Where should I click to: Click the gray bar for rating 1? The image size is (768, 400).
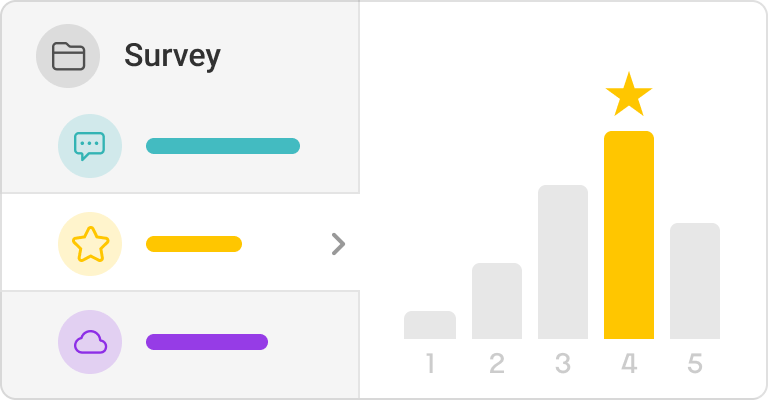[x=430, y=325]
